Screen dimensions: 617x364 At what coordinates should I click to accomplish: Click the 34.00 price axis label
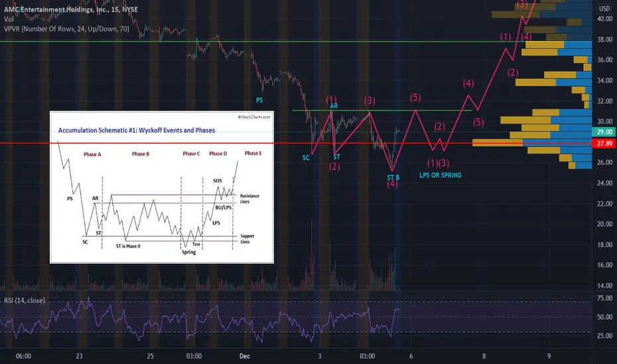coord(604,80)
